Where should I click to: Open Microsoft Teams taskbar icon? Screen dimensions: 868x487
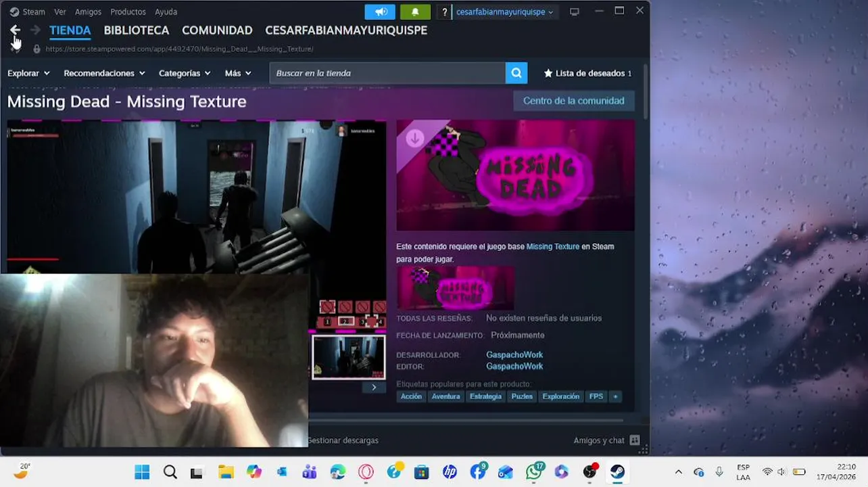[x=310, y=472]
